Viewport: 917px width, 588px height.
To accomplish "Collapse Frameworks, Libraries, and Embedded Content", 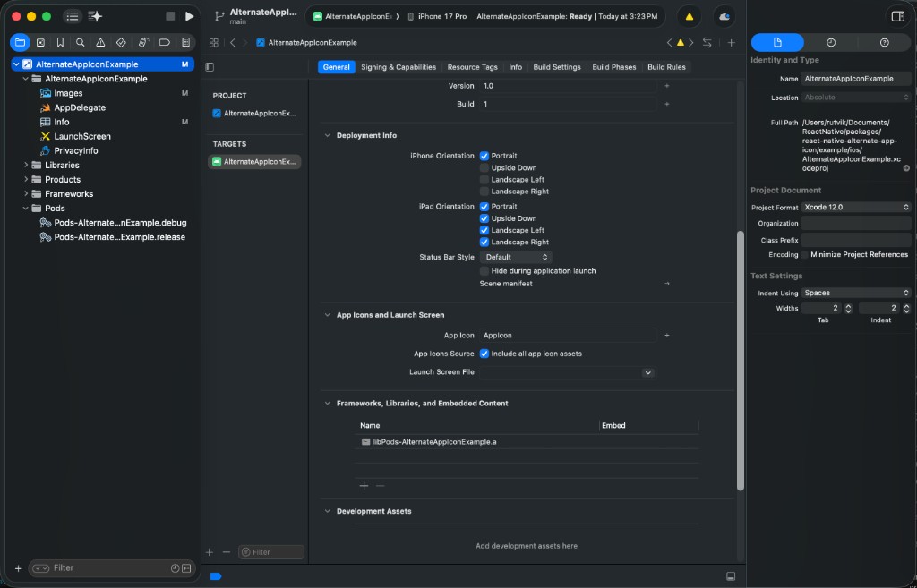I will tap(328, 404).
